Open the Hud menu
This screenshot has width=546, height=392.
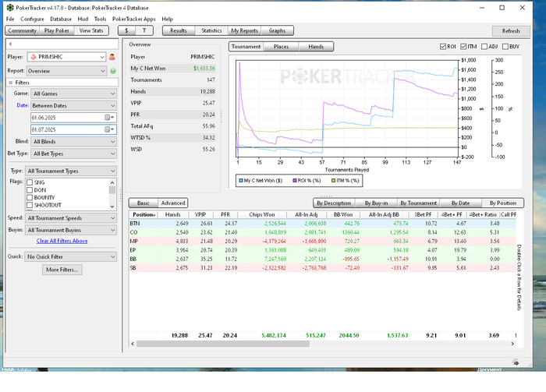pos(83,19)
